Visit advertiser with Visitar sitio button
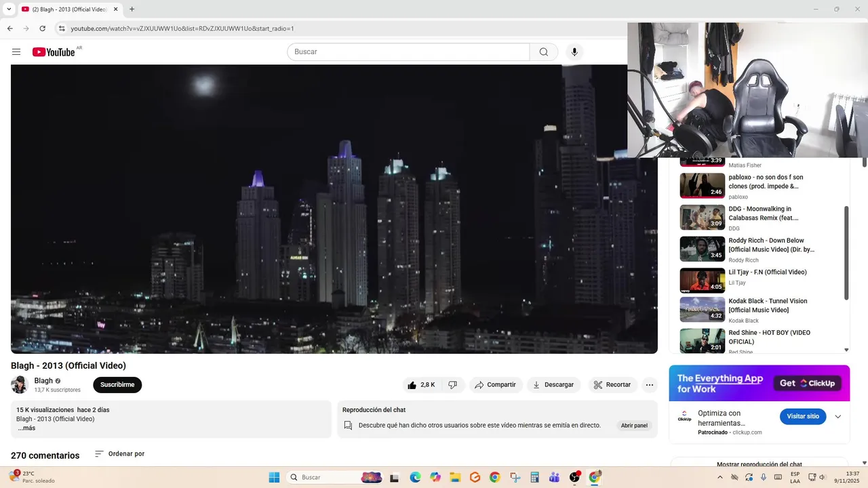The image size is (868, 488). (803, 416)
